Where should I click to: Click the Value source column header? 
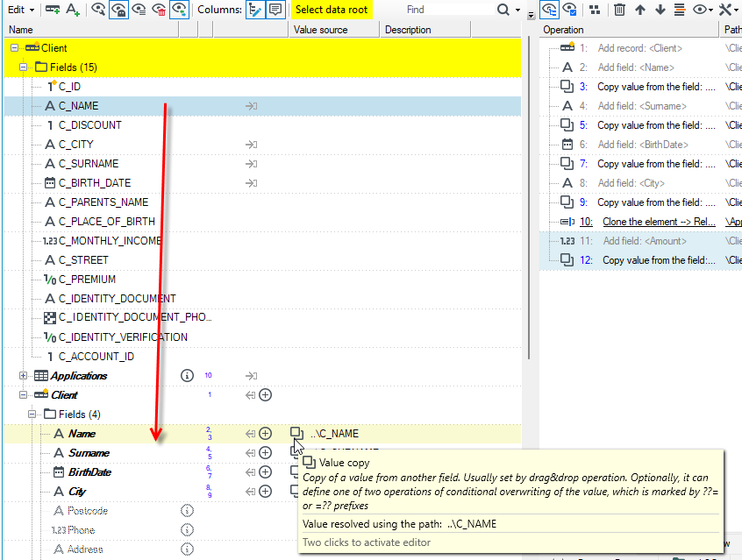tap(333, 30)
